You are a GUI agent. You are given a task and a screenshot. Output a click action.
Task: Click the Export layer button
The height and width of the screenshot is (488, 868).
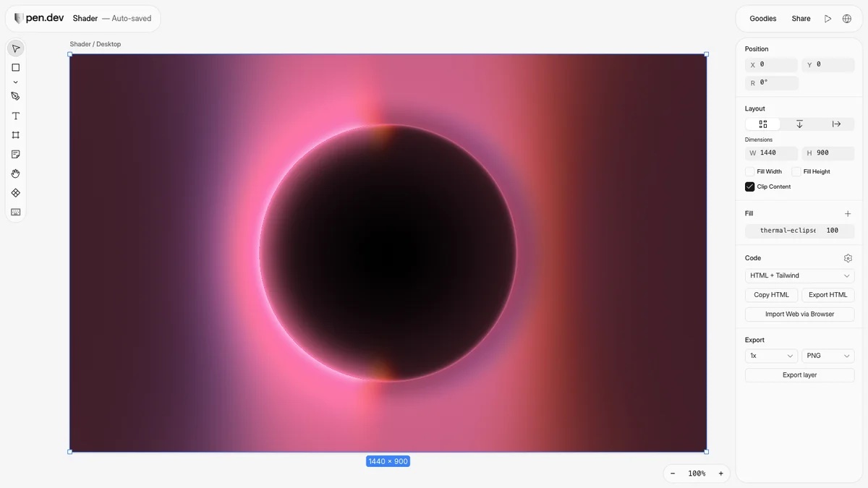[x=799, y=375]
